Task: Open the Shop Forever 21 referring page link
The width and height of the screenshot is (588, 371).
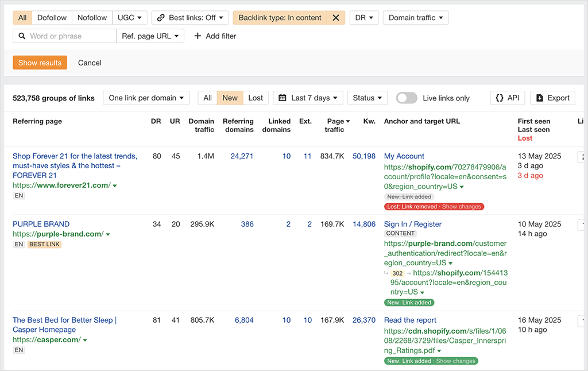Action: (x=75, y=166)
